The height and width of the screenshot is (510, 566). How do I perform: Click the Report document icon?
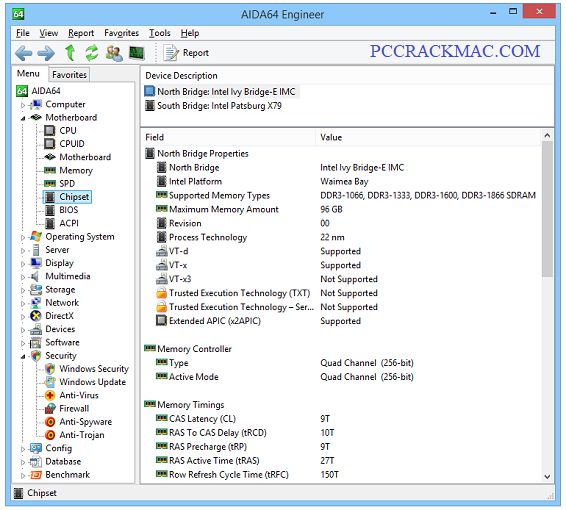click(x=170, y=53)
